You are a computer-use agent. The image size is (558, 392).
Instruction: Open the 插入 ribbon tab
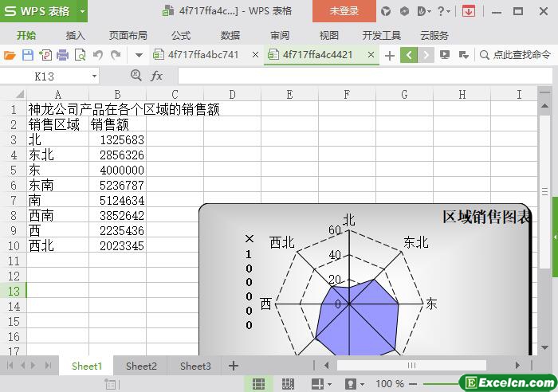76,36
